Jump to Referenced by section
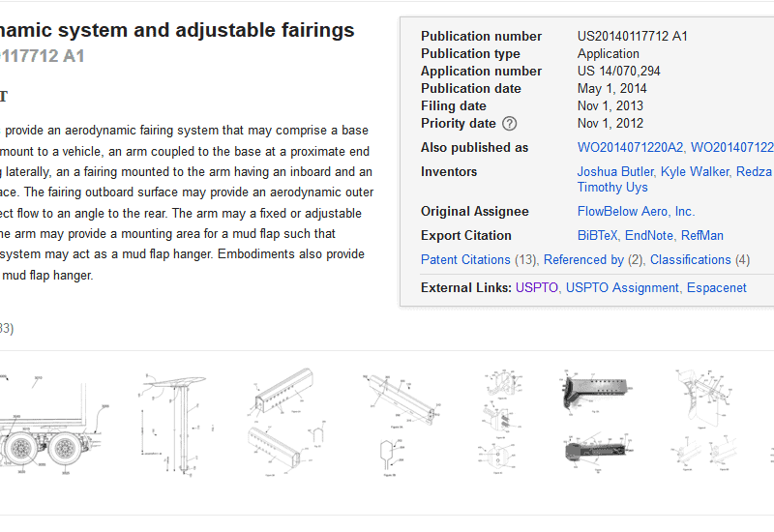This screenshot has height=532, width=774. [x=583, y=259]
